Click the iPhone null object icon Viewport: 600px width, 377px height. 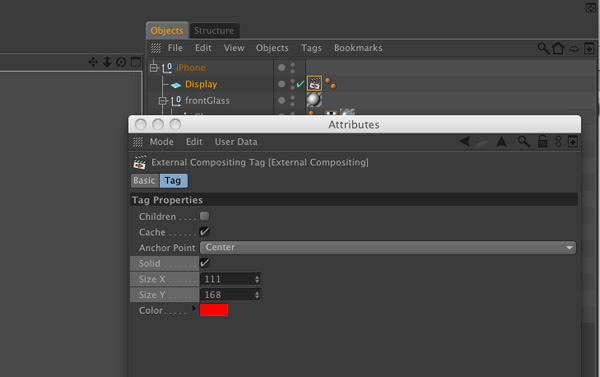click(x=167, y=68)
